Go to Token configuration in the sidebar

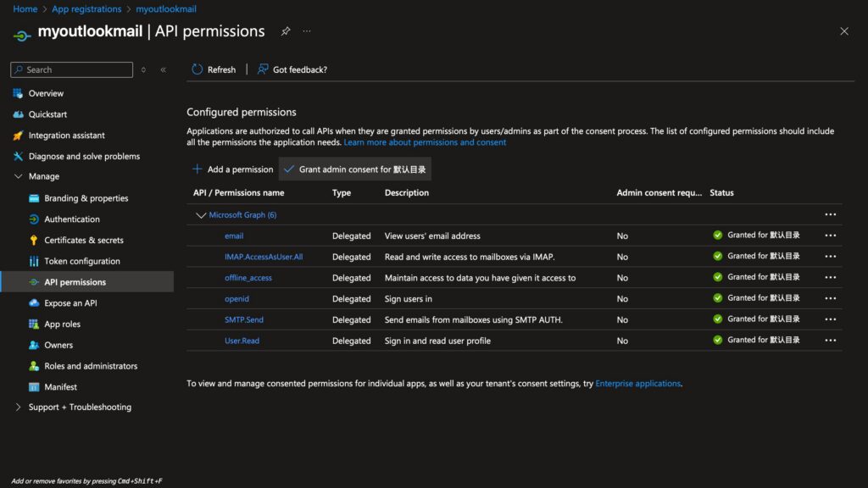tap(81, 261)
